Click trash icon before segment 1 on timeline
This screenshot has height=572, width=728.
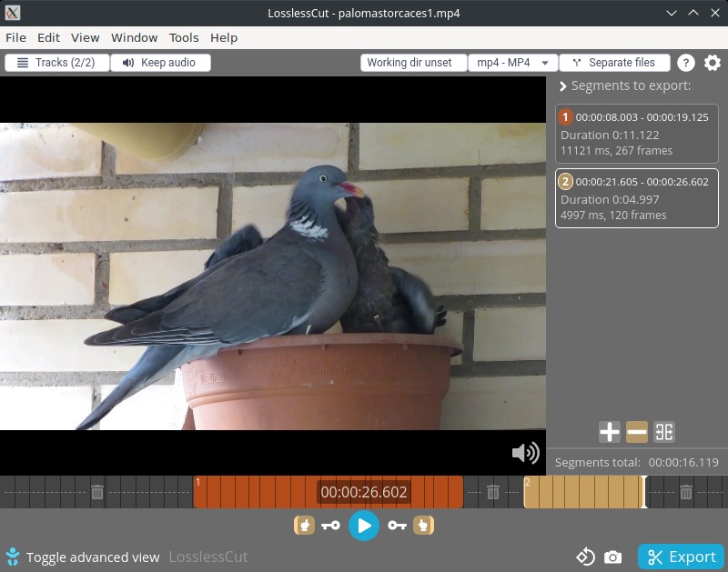97,492
